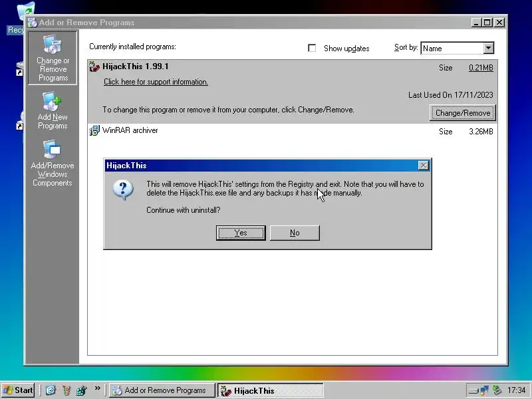The height and width of the screenshot is (399, 532).
Task: Open the Start menu
Action: 18,390
